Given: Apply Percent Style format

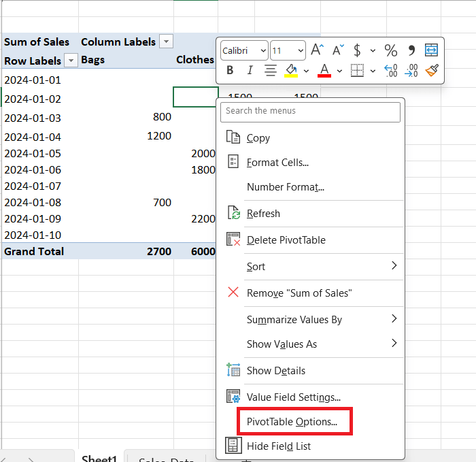Looking at the screenshot, I should pyautogui.click(x=391, y=50).
